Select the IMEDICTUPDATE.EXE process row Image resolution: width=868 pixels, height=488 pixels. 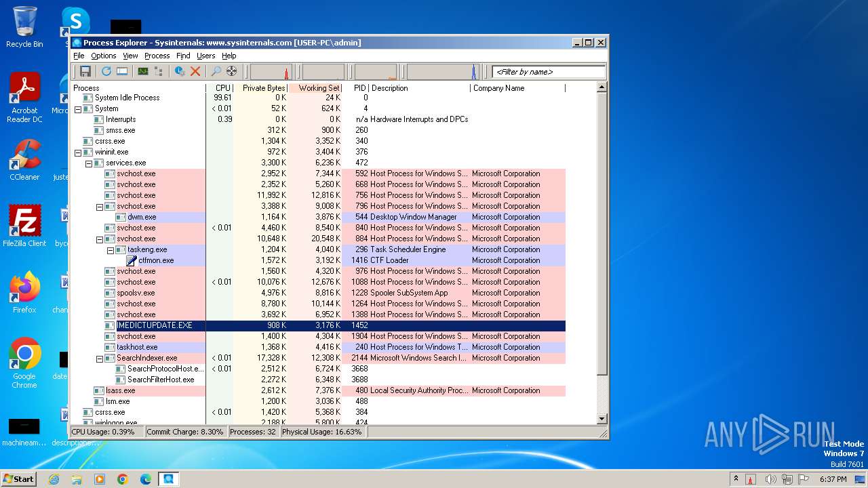click(x=318, y=325)
